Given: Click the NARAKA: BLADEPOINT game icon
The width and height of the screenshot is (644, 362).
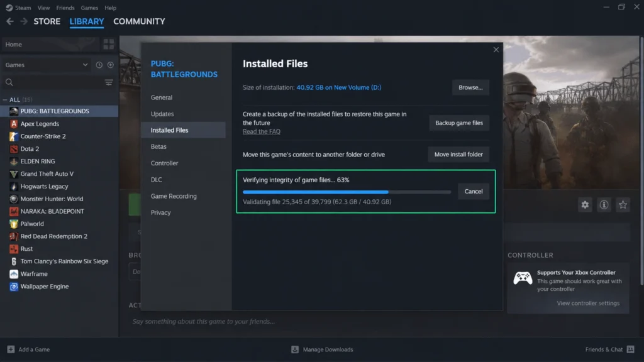Looking at the screenshot, I should [x=14, y=211].
